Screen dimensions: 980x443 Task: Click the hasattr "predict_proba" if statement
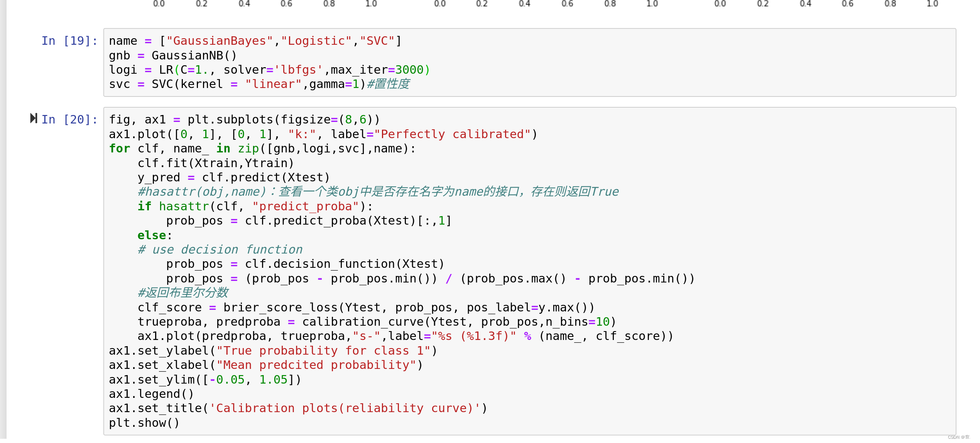pos(255,206)
